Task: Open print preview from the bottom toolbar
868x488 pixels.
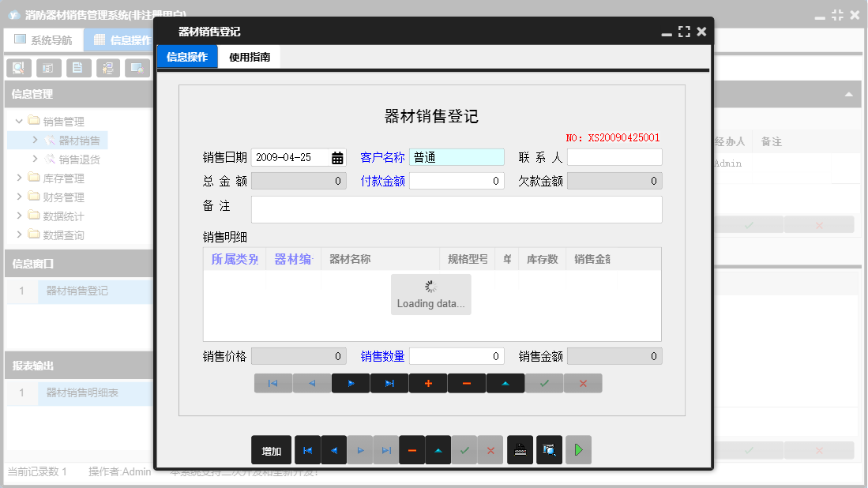Action: point(549,449)
